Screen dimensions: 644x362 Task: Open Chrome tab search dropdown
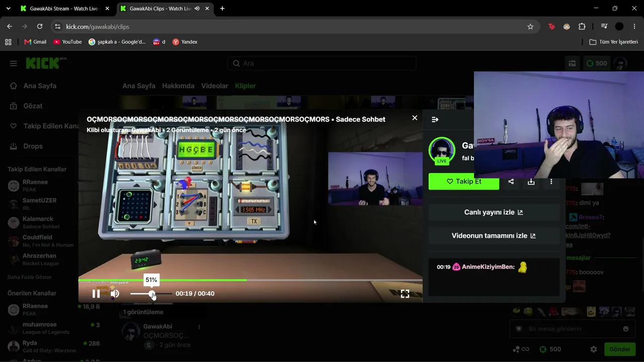pos(8,9)
